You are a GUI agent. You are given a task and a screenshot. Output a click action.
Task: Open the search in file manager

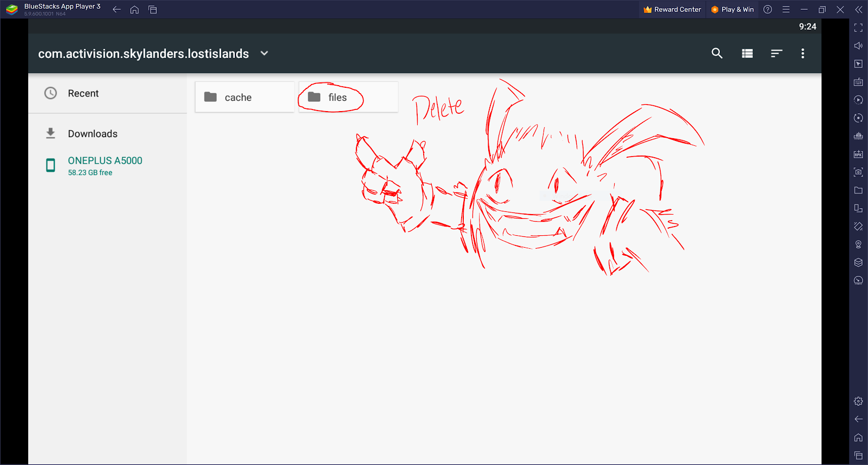point(717,53)
